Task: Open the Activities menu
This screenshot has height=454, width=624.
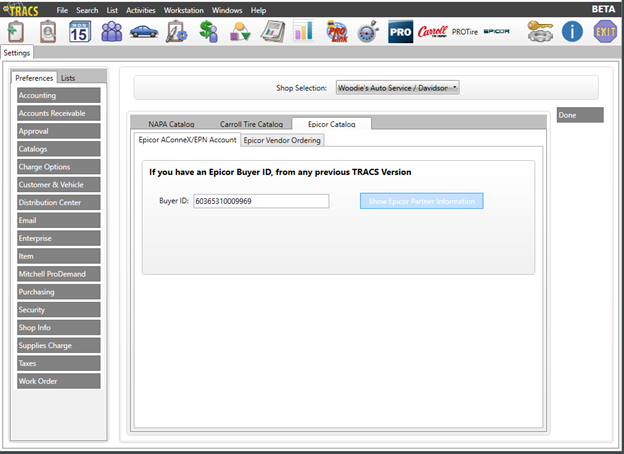Action: point(140,10)
